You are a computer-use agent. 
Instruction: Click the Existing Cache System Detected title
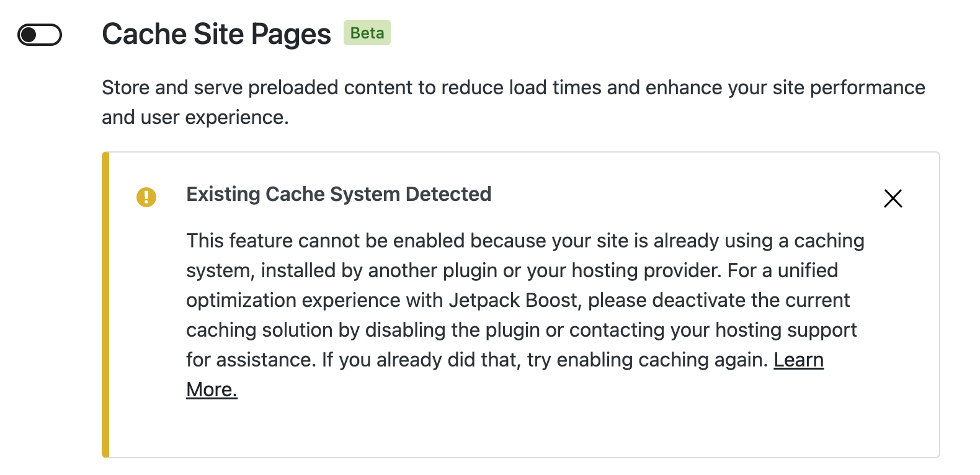pyautogui.click(x=339, y=194)
